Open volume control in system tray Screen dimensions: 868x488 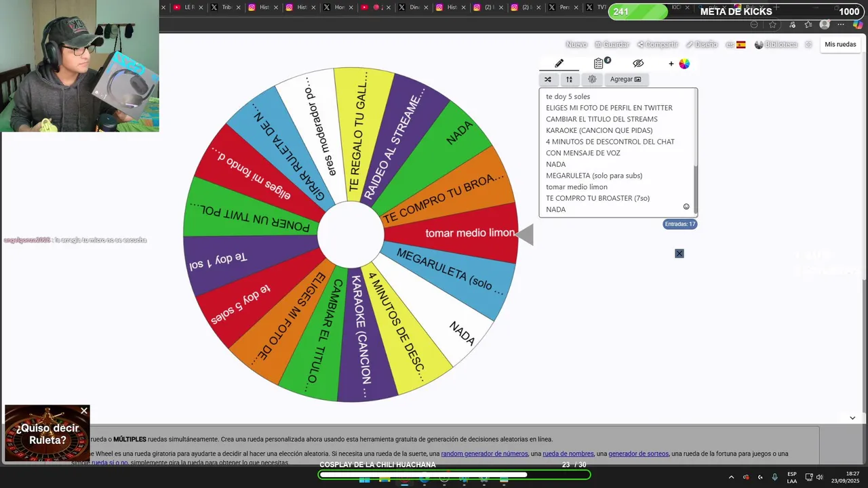pos(819,477)
